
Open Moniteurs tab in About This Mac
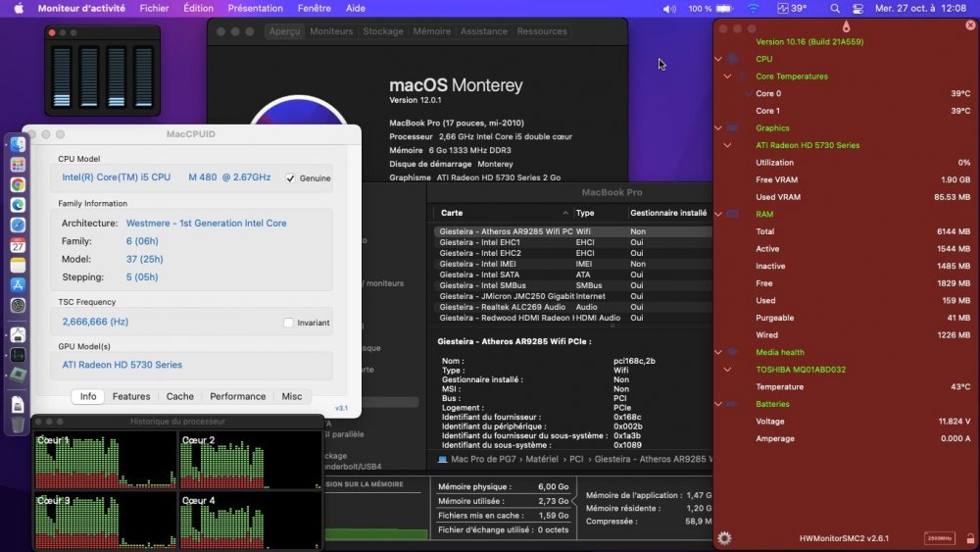pos(331,31)
